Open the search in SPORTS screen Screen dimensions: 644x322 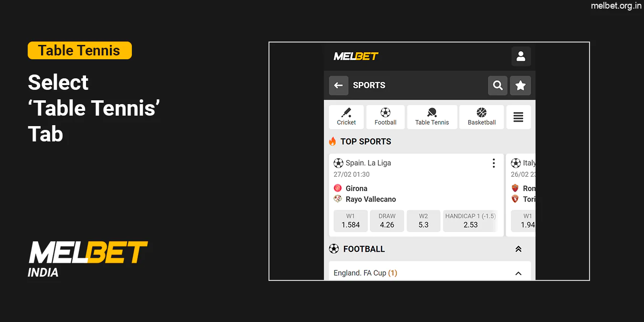[x=497, y=85]
